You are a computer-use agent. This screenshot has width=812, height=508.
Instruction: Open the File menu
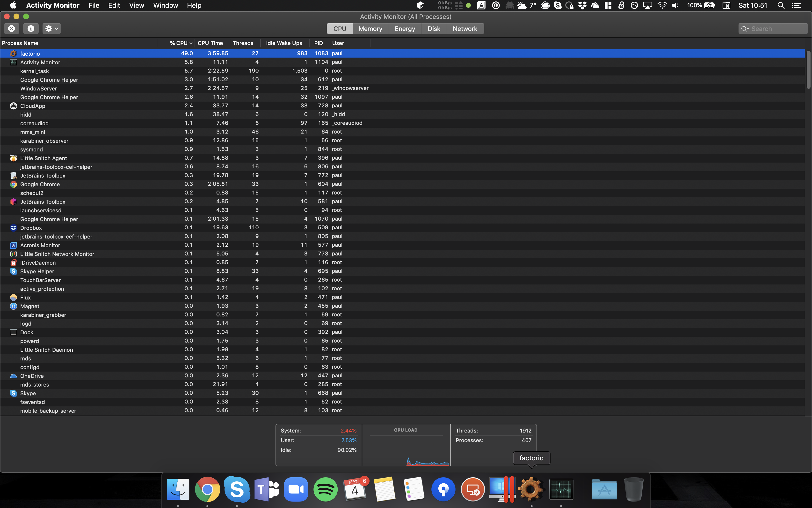point(94,5)
